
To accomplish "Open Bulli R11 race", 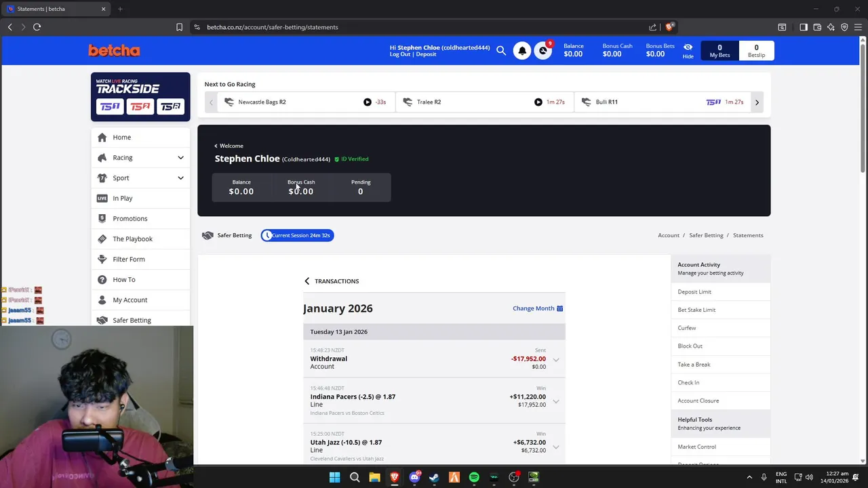I will click(x=662, y=102).
